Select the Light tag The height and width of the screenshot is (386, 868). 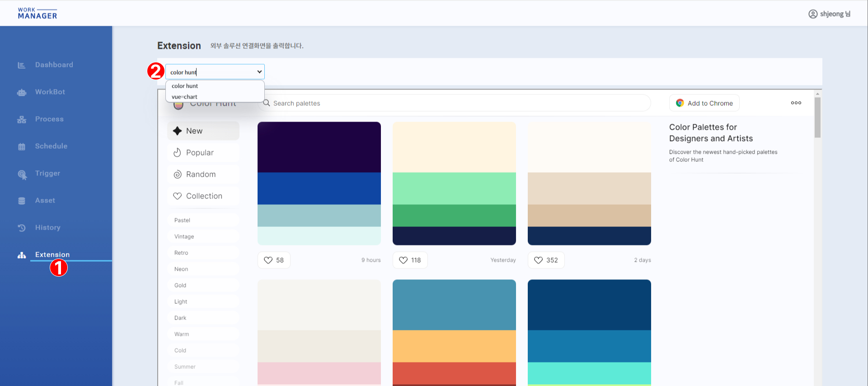(x=203, y=301)
